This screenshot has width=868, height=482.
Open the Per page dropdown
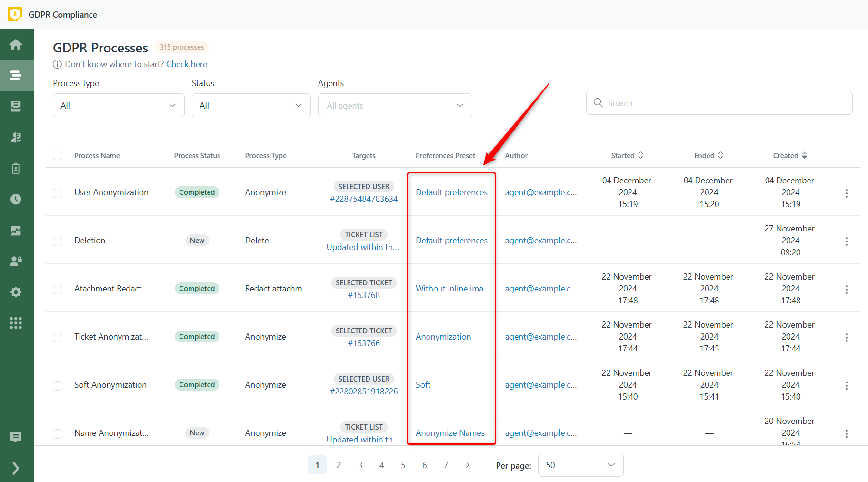tap(580, 465)
